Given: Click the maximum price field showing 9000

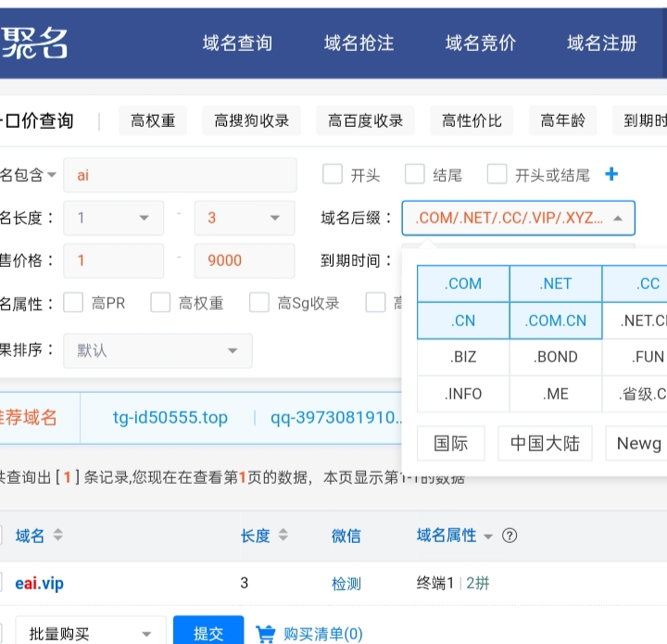Looking at the screenshot, I should (245, 261).
